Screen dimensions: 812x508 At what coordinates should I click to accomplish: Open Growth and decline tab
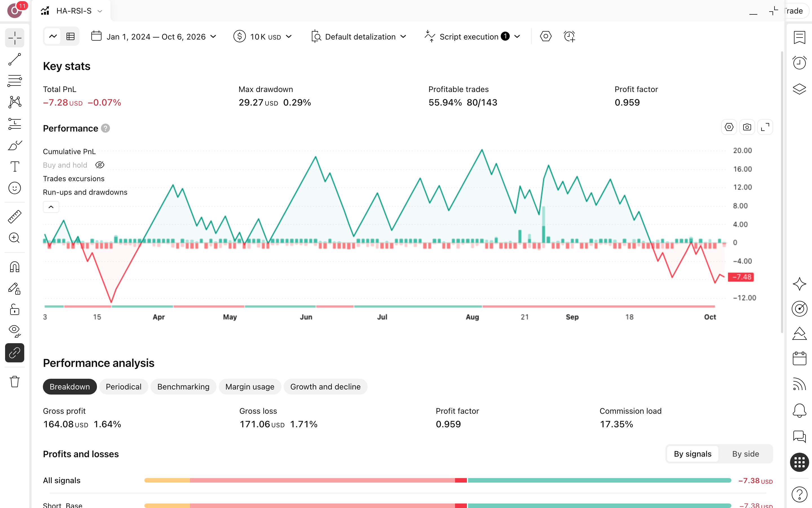[325, 387]
